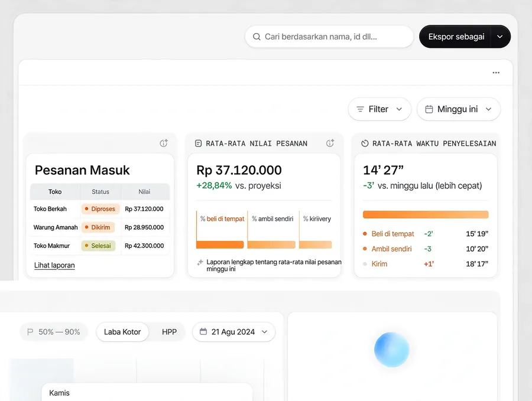Viewport: 532px width, 401px height.
Task: Switch to the HPP option
Action: [x=169, y=332]
